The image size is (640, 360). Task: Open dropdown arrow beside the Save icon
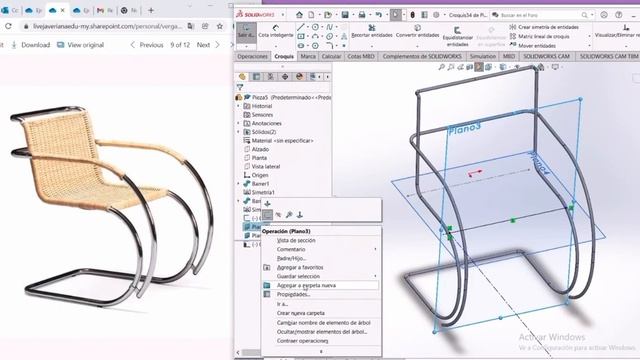pos(352,15)
